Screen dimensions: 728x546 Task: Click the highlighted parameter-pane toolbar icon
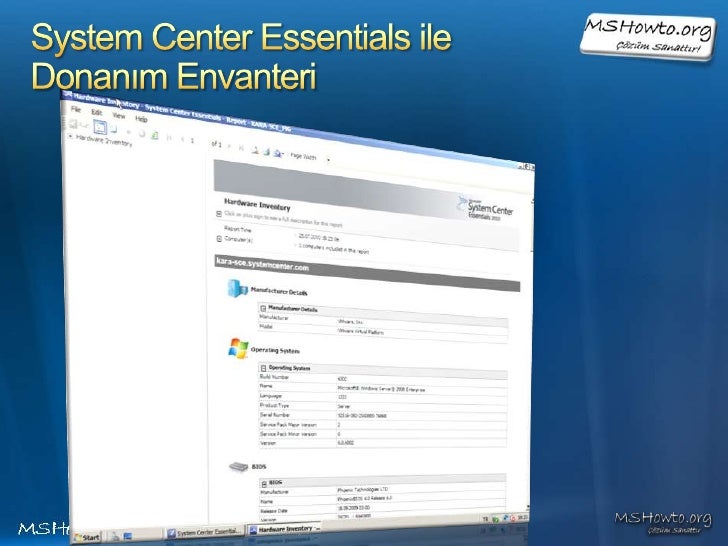[x=100, y=127]
